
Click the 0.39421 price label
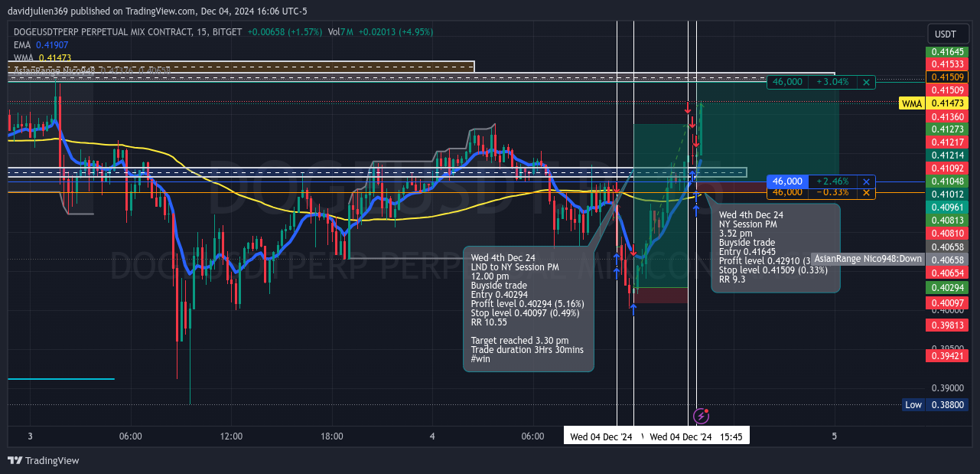(x=947, y=356)
